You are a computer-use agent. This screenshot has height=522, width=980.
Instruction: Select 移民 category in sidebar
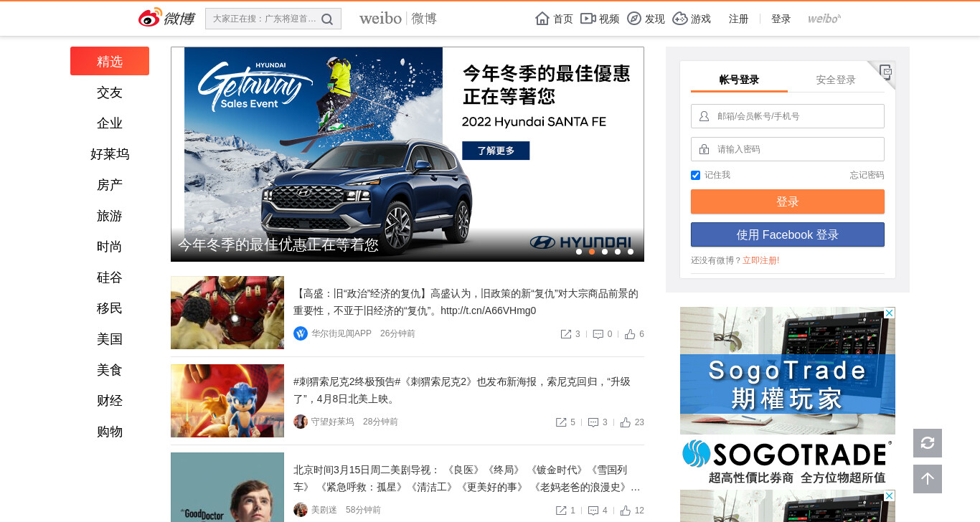pyautogui.click(x=110, y=308)
